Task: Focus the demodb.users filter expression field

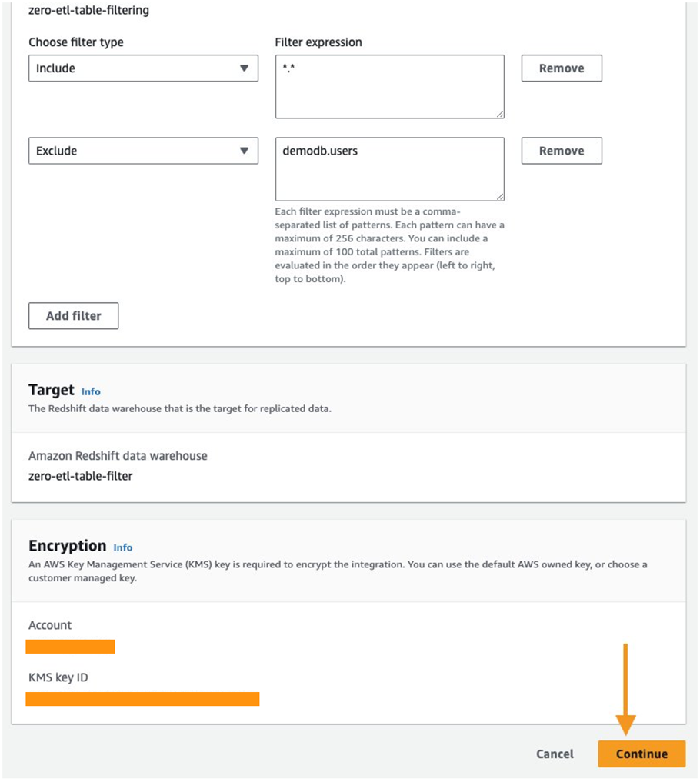Action: [389, 169]
